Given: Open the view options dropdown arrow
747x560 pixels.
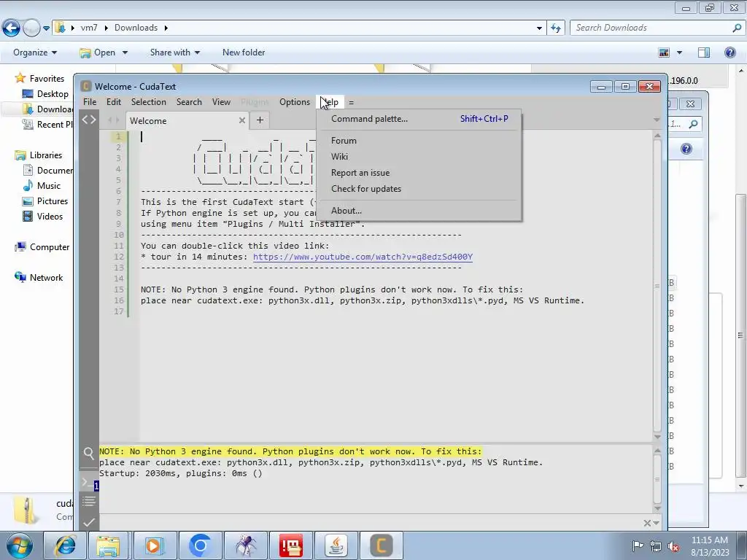Looking at the screenshot, I should (679, 52).
